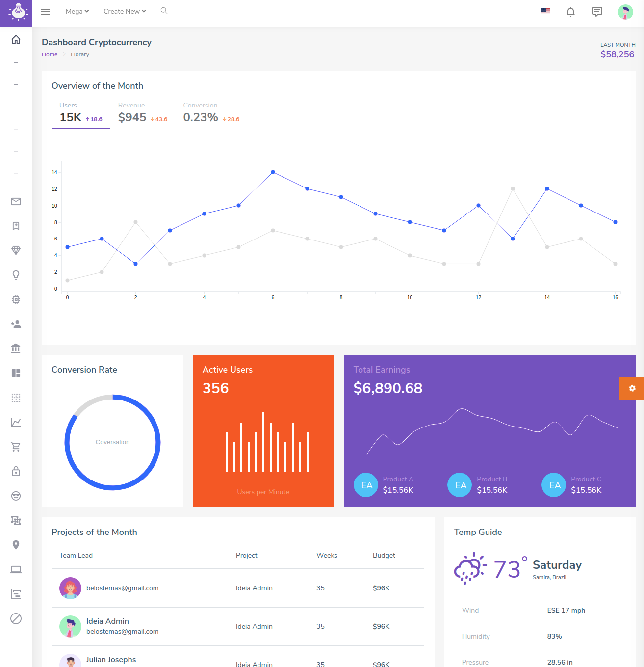Toggle the hamburger menu sidebar button

[45, 12]
